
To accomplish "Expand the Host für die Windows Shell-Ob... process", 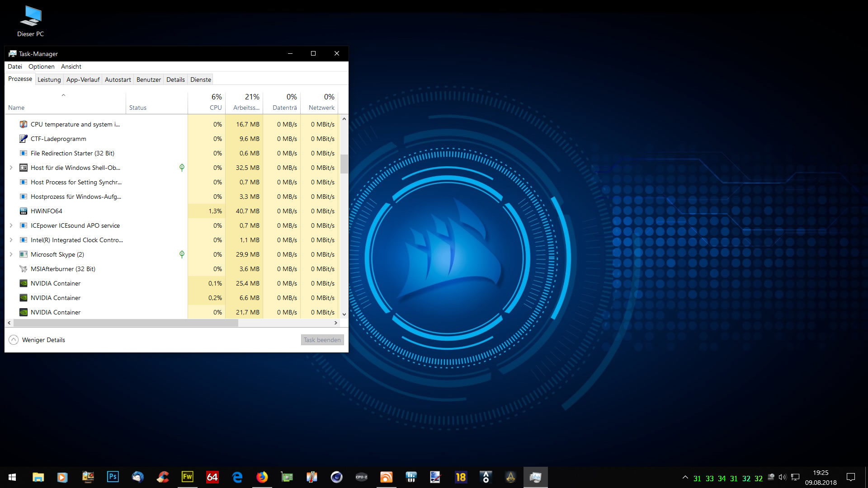I will click(11, 168).
